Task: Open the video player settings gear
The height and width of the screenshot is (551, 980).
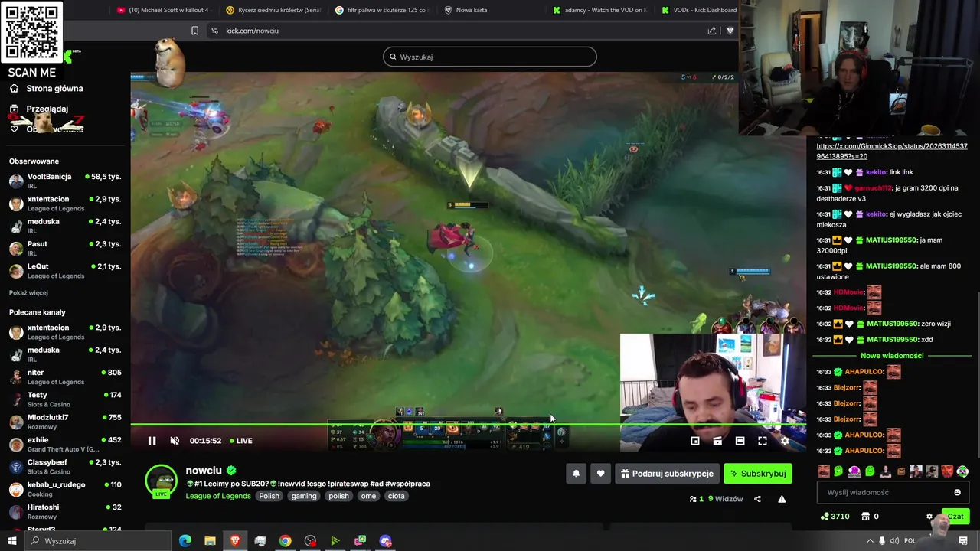Action: coord(785,441)
